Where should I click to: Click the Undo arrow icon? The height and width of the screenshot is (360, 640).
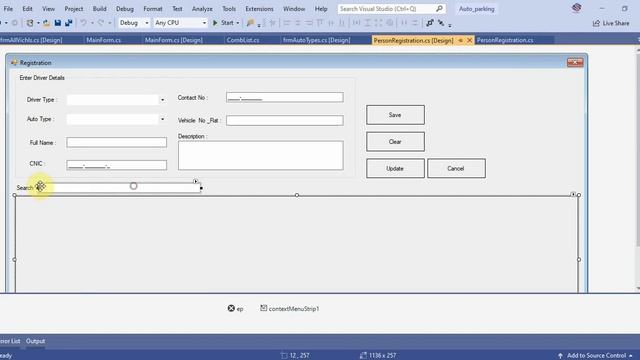click(x=83, y=23)
